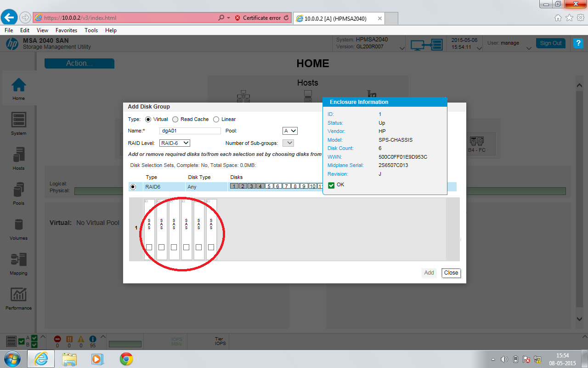Open the Tools menu in the browser
This screenshot has height=368, width=588.
tap(91, 30)
